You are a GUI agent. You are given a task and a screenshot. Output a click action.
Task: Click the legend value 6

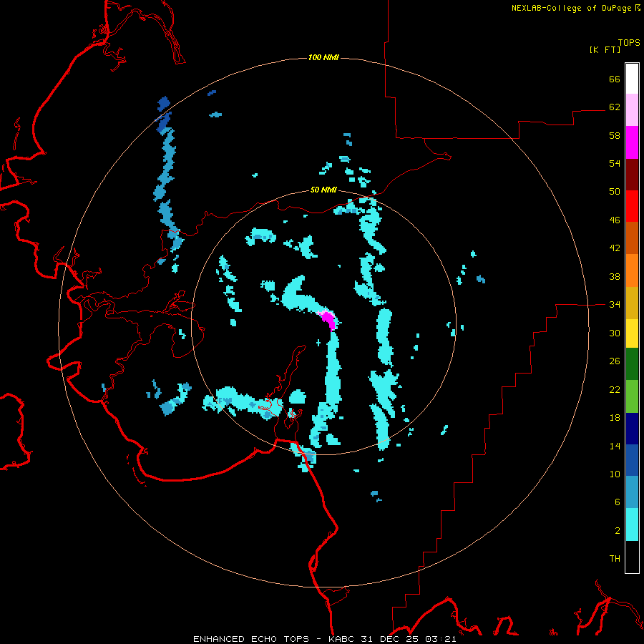pos(618,502)
